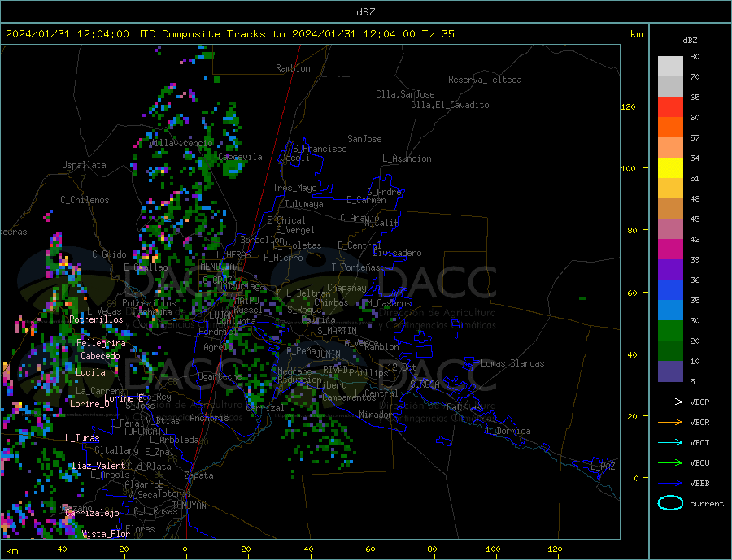
Task: Click the TUNUYAN label near bottom
Action: [189, 506]
